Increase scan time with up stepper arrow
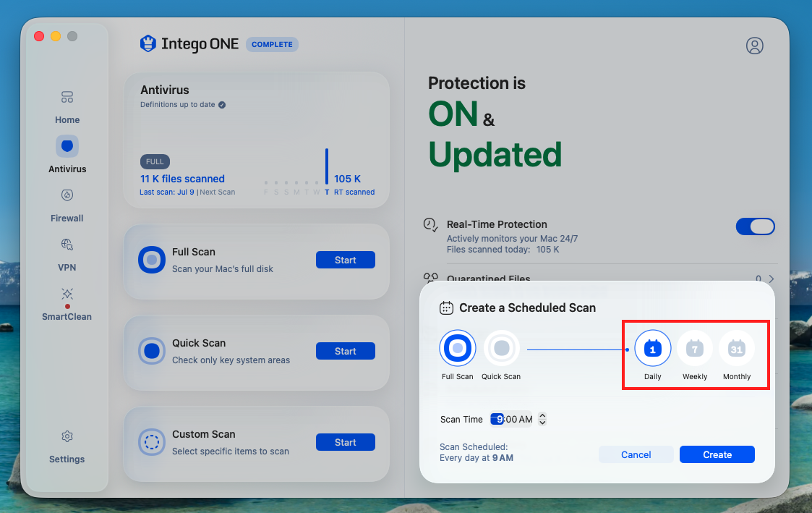The height and width of the screenshot is (513, 812). 542,415
